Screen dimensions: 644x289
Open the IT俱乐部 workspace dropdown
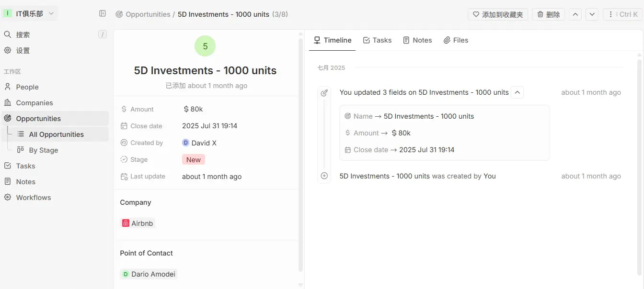[x=30, y=14]
